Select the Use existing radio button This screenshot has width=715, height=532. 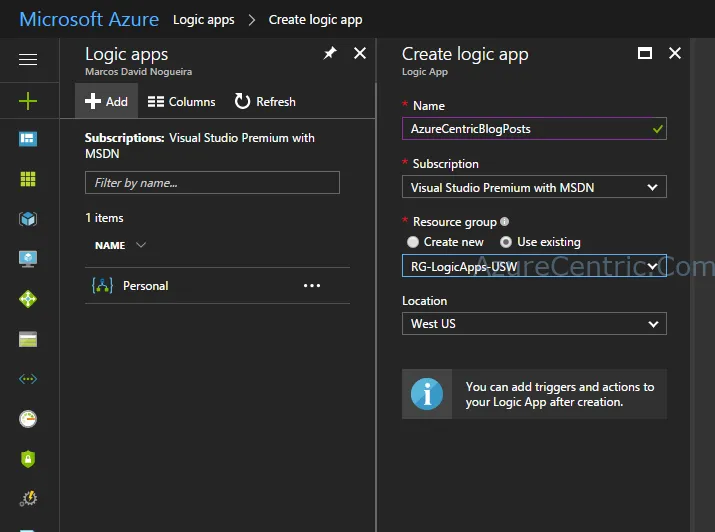click(506, 242)
